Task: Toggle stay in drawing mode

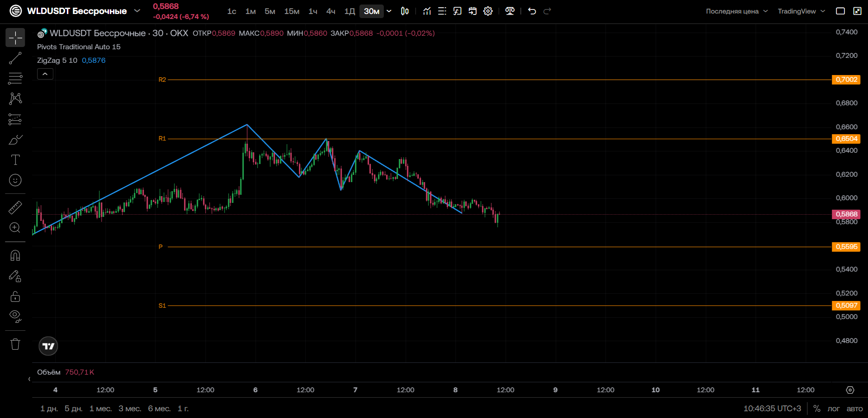Action: 15,276
